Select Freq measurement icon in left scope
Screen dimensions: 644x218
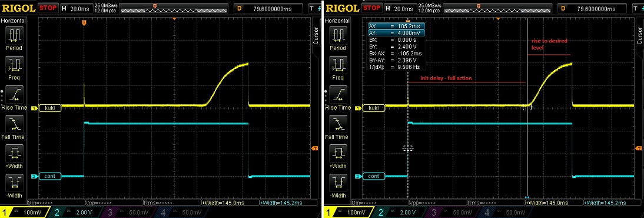pos(14,64)
